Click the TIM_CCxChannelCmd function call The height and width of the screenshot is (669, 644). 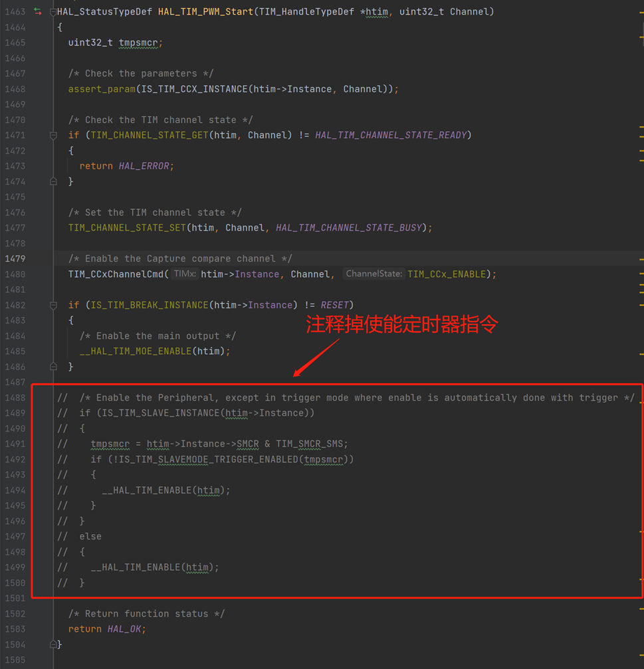[x=116, y=274]
